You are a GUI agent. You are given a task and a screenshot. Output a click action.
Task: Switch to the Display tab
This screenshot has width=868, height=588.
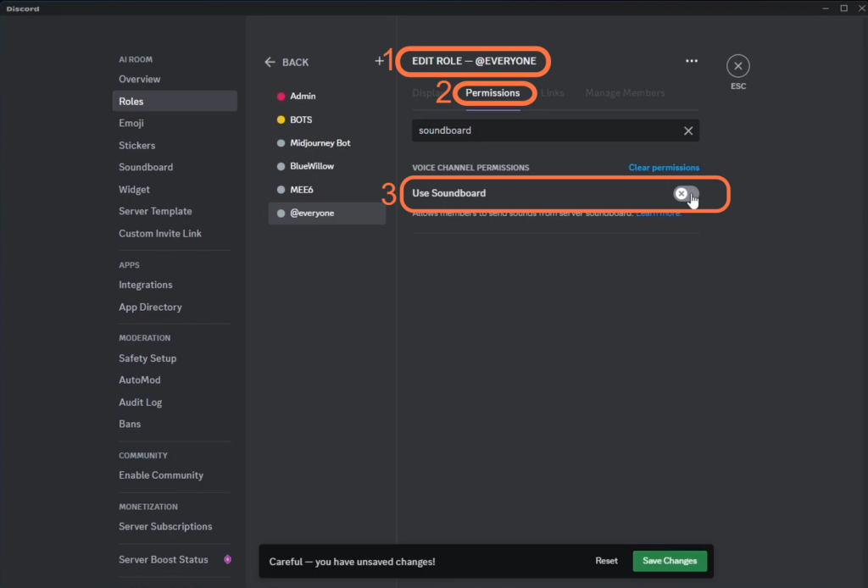click(427, 93)
